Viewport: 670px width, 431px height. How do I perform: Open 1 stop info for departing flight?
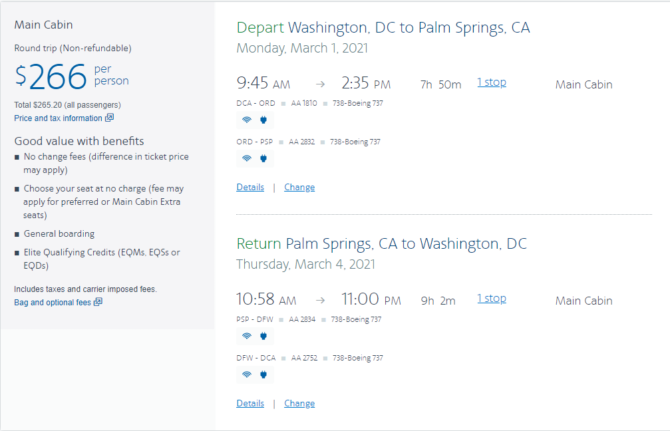coord(491,82)
